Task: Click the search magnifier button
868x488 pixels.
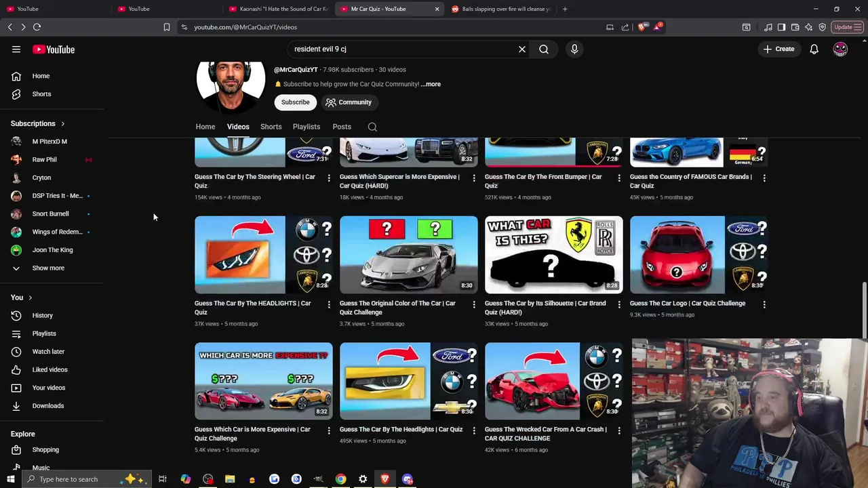Action: (544, 49)
